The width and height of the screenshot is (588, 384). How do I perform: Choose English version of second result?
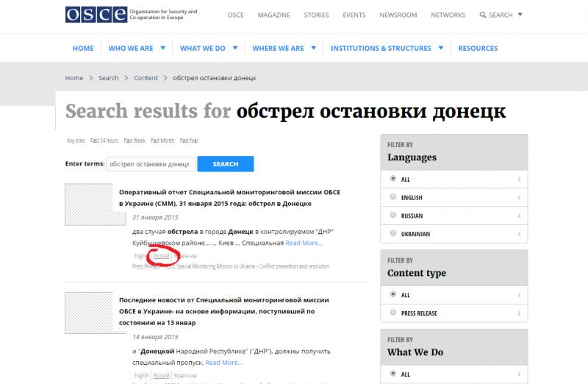(x=141, y=375)
